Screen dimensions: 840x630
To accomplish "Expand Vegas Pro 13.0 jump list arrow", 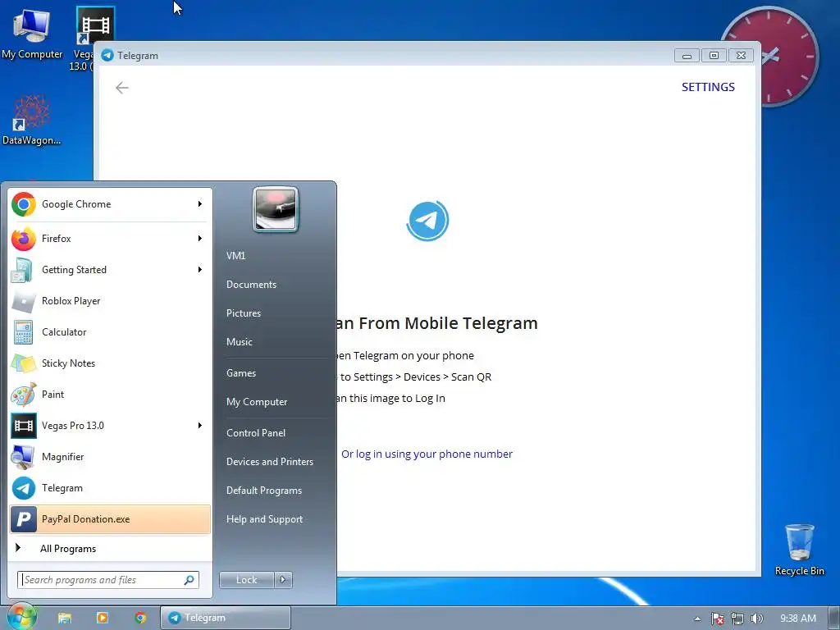I will point(200,426).
